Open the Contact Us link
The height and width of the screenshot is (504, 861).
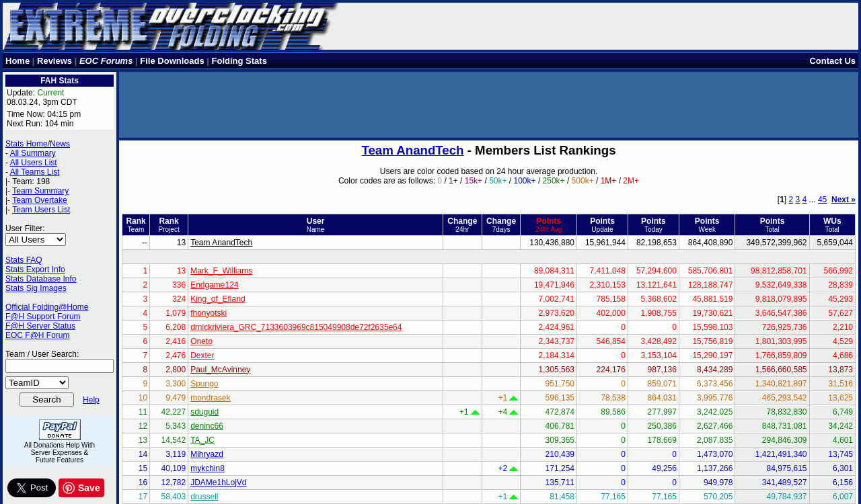click(832, 61)
